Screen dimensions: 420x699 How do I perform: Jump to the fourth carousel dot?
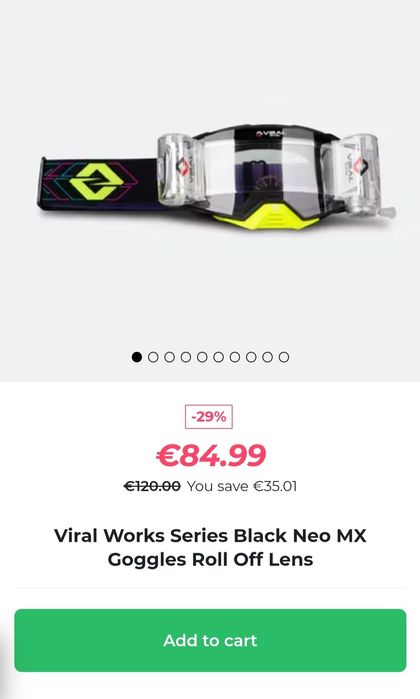tap(186, 357)
